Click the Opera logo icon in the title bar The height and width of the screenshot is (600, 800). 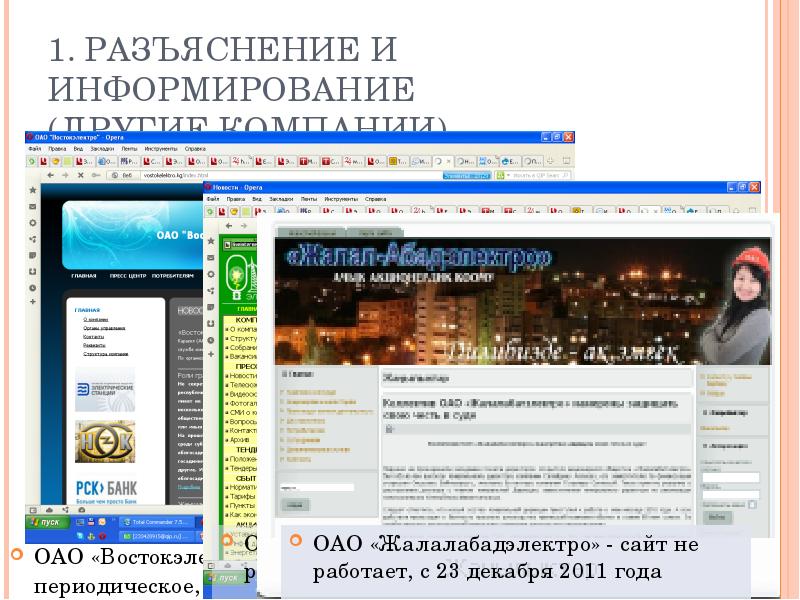pos(30,139)
